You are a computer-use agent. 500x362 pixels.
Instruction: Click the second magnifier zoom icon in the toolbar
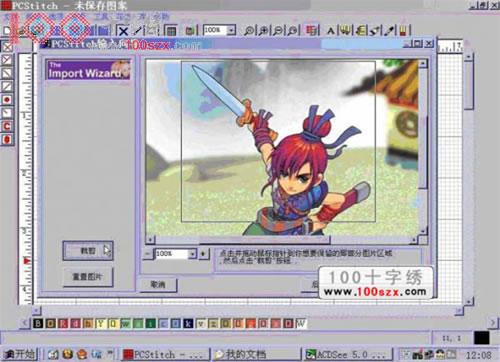coord(263,31)
